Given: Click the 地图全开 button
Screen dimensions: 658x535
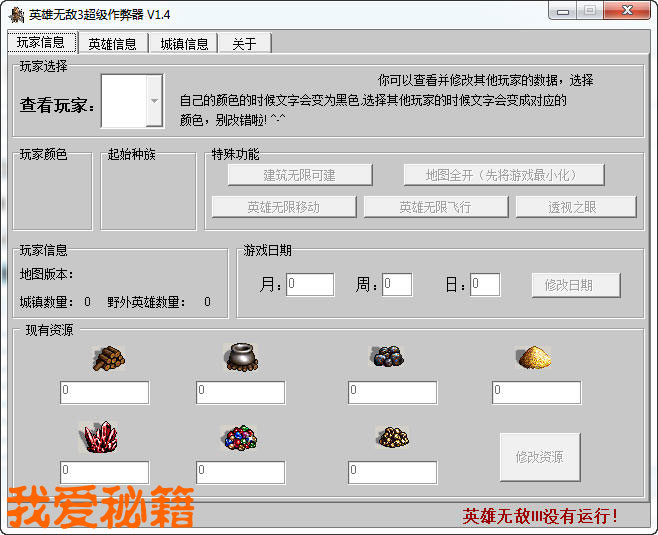Looking at the screenshot, I should [504, 175].
